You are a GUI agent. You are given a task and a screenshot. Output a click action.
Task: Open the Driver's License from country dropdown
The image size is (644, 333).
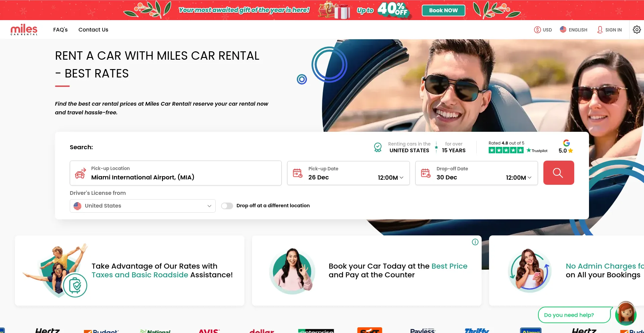(x=142, y=206)
